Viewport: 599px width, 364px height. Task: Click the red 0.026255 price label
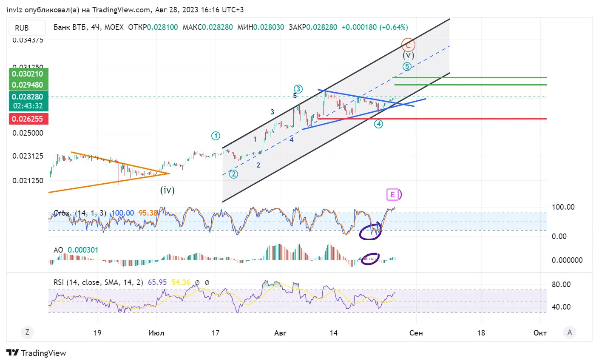[x=28, y=119]
